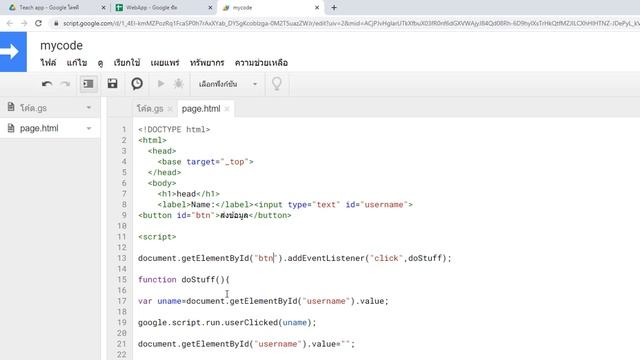The width and height of the screenshot is (640, 360).
Task: Click line number 13 in the gutter
Action: tap(122, 258)
